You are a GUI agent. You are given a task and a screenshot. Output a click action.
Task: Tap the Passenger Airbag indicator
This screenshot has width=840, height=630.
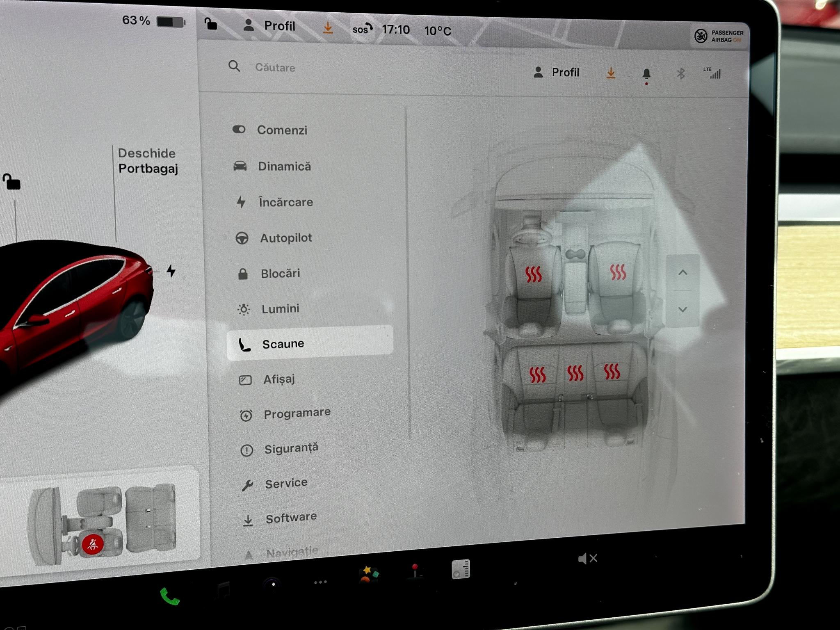pyautogui.click(x=719, y=36)
